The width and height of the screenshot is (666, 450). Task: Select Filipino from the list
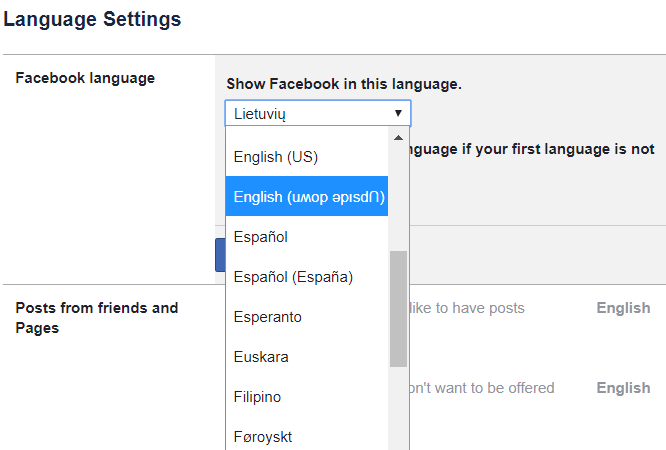(307, 396)
